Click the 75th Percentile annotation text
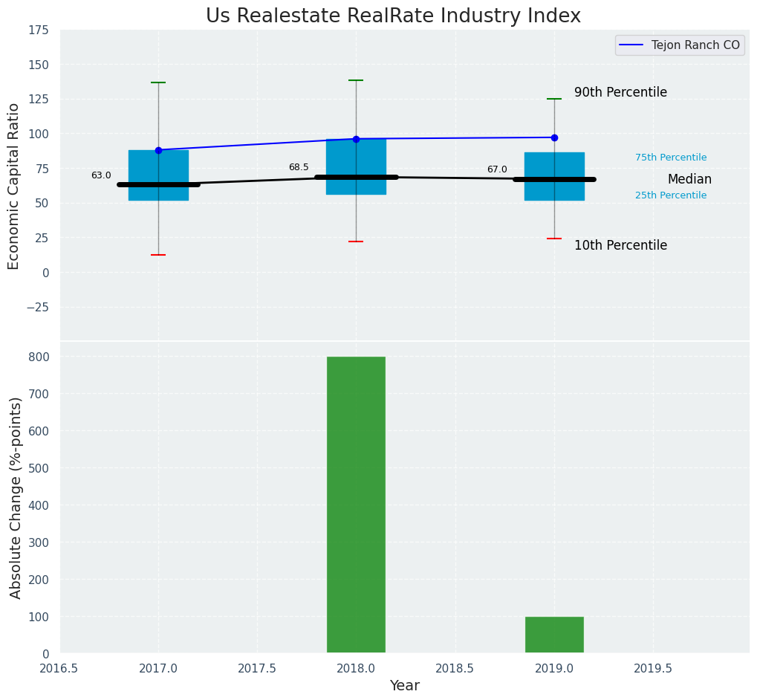Viewport: 757px width, 700px height. (x=671, y=158)
